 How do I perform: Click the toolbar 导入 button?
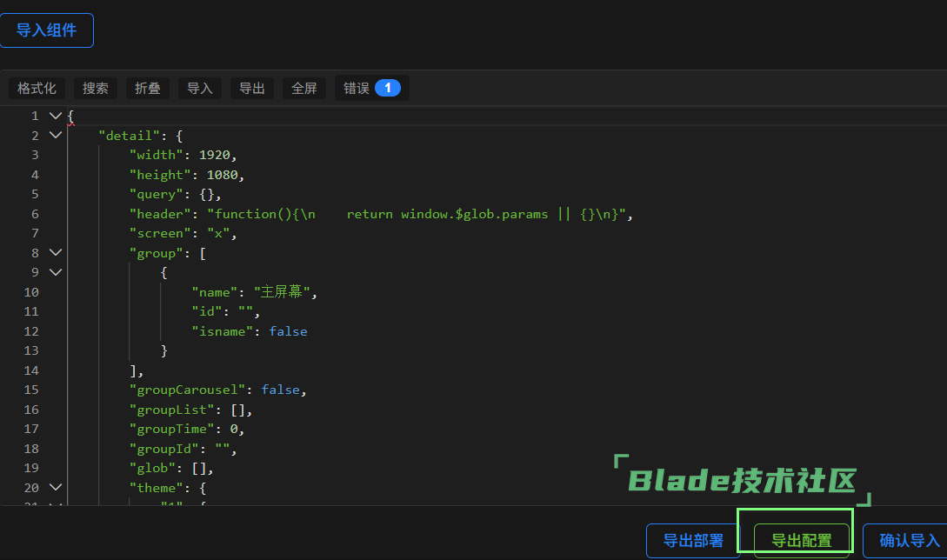click(x=200, y=88)
